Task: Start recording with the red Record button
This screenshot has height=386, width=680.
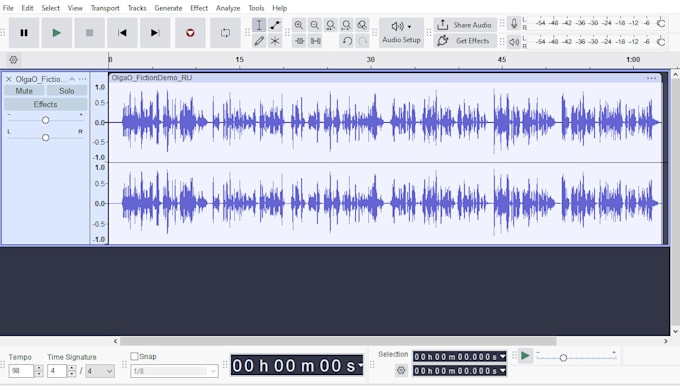Action: (x=190, y=33)
